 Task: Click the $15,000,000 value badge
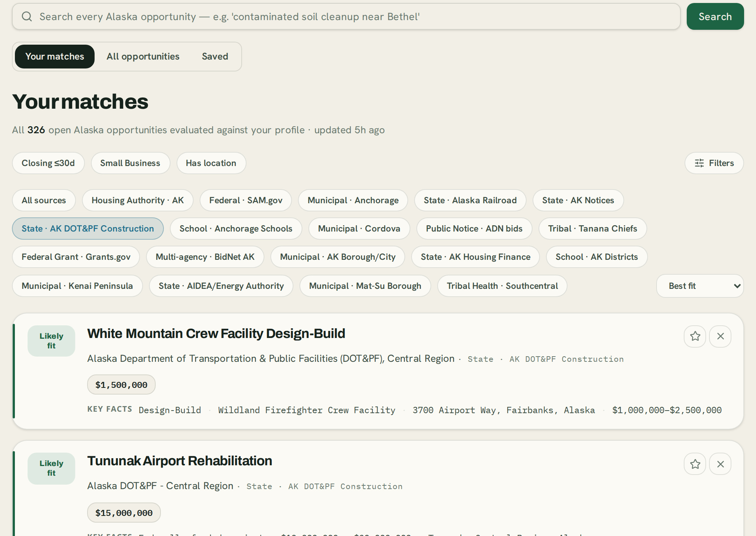click(124, 513)
